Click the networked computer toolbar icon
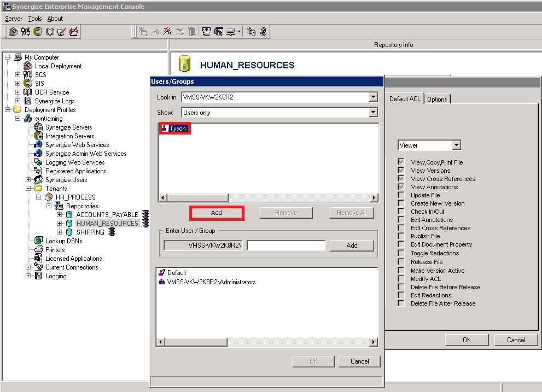 231,32
